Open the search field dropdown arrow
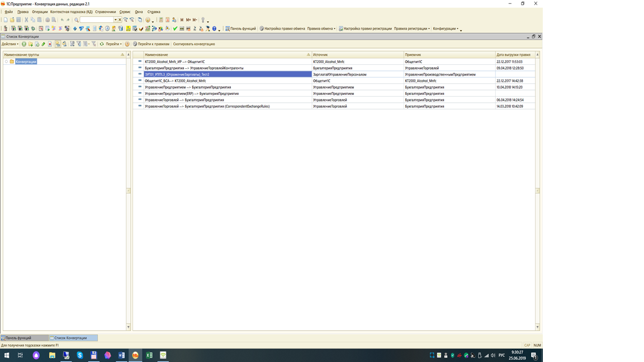Image resolution: width=644 pixels, height=362 pixels. coord(115,20)
